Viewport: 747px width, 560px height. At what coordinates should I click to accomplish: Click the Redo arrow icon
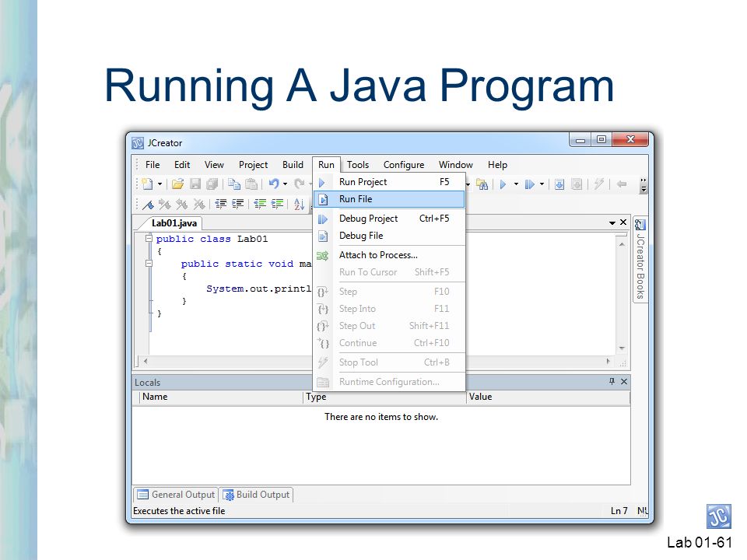(x=299, y=184)
